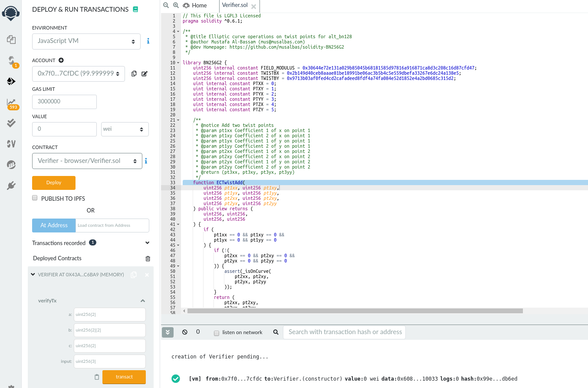The image size is (588, 388).
Task: Toggle the terminal panel with double-chevron icon
Action: [168, 332]
